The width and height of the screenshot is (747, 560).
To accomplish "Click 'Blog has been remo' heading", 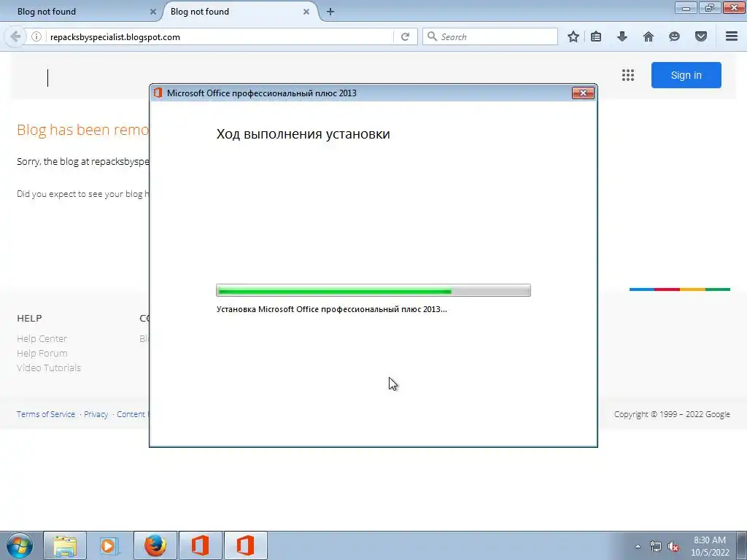I will click(83, 130).
